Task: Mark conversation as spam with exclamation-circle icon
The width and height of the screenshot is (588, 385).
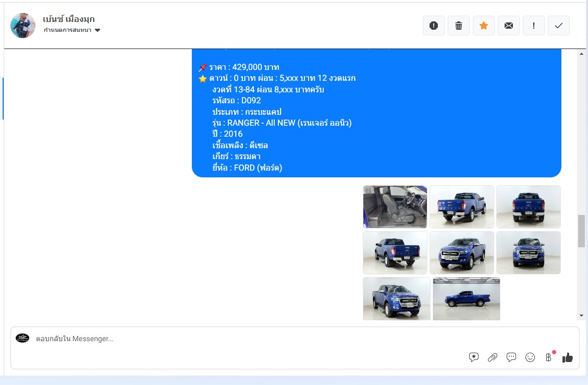Action: [x=434, y=26]
